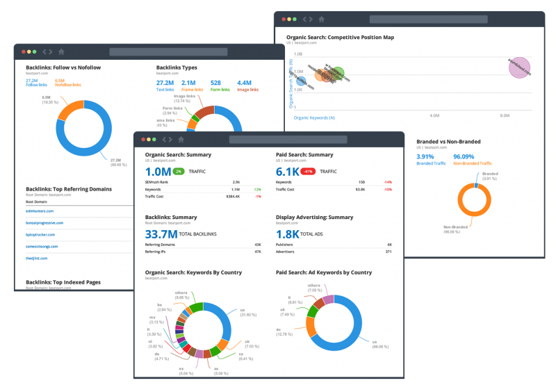Click the home icon in the competitive map window
The image size is (556, 392).
click(322, 19)
